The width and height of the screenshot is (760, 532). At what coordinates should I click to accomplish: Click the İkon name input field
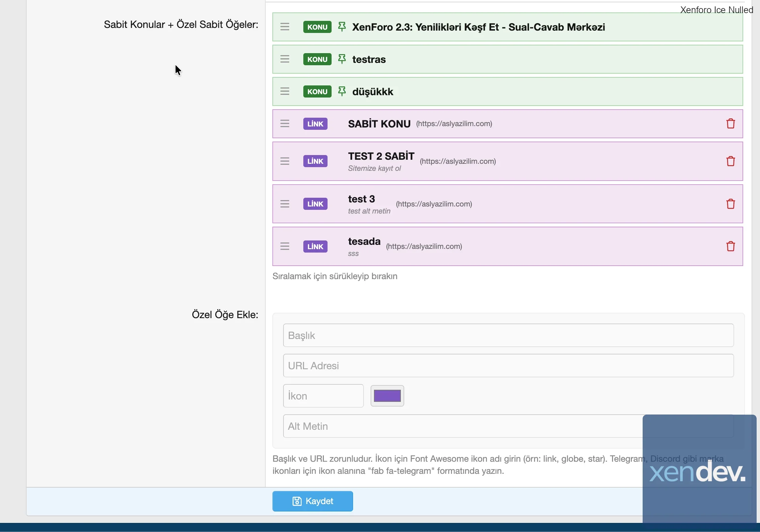click(323, 396)
